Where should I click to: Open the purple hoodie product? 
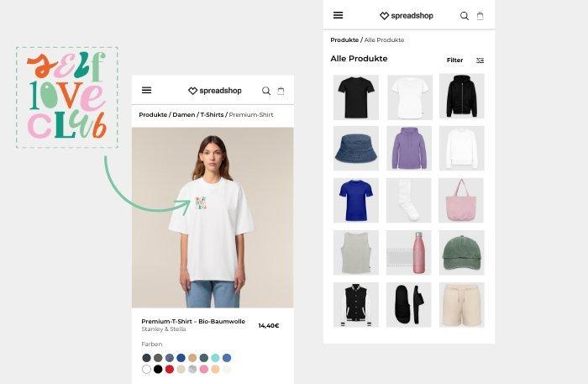409,148
